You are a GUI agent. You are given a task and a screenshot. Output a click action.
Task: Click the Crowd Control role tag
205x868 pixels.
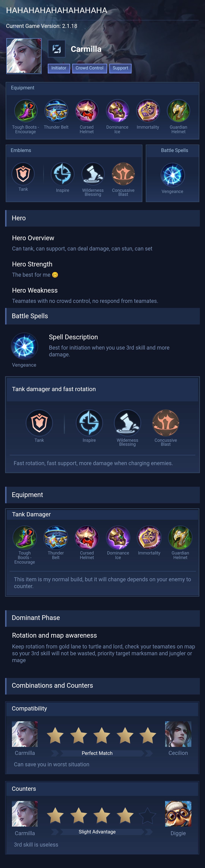tap(89, 68)
